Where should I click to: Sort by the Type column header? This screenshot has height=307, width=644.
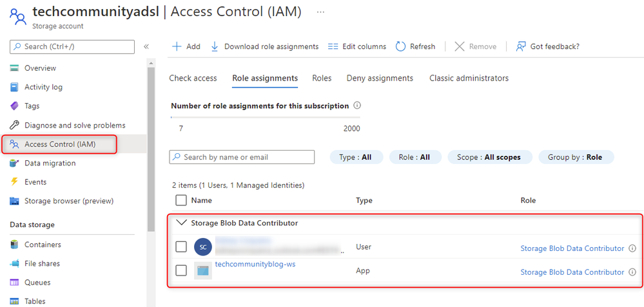coord(364,200)
